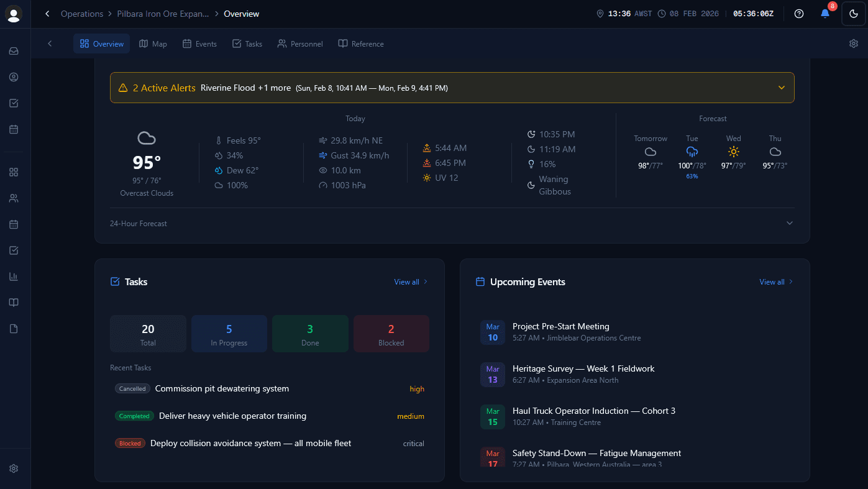
Task: Open the inbox icon in the left sidebar
Action: coord(14,51)
